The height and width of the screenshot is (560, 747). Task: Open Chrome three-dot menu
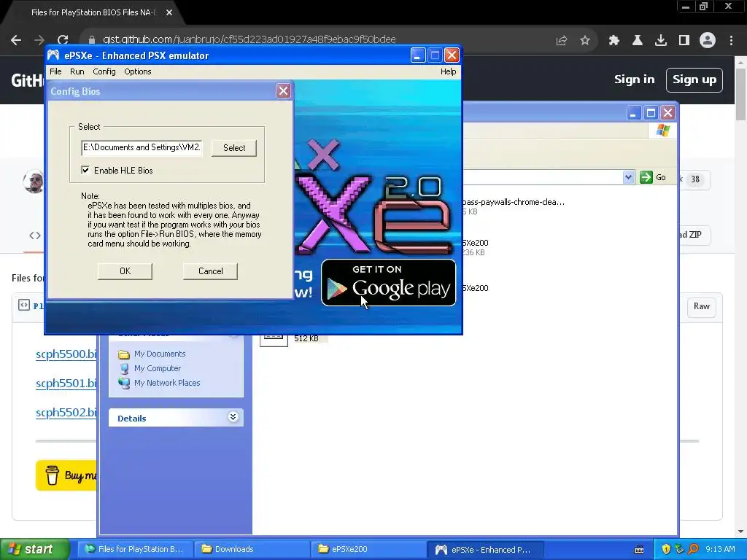tap(731, 41)
